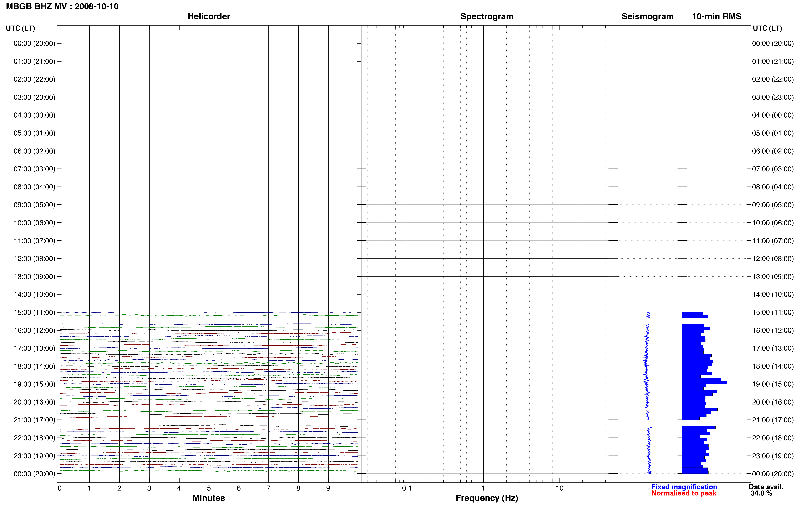Click 13:00 (09:00) on the right axis
The width and height of the screenshot is (812, 508).
(773, 277)
